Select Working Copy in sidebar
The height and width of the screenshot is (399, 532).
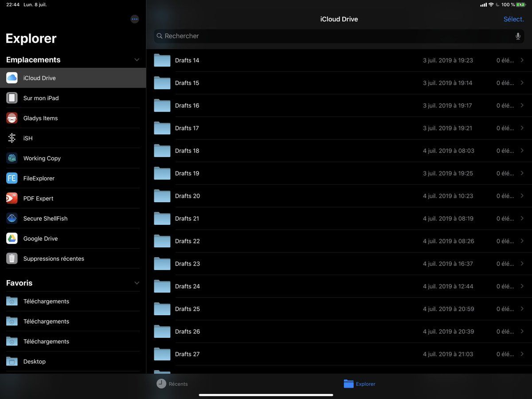tap(42, 158)
